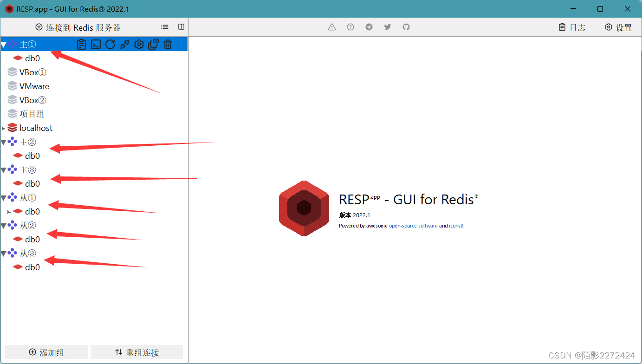Screen dimensions: 642x364
Task: Maximize the RESP.app window
Action: 600,9
